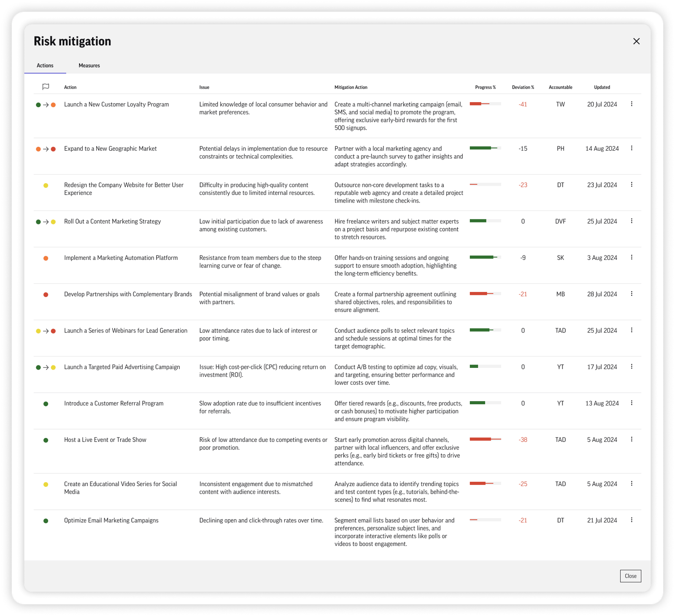This screenshot has height=616, width=675.
Task: Open the menu for Introduce a Customer Referral Program
Action: (x=632, y=403)
